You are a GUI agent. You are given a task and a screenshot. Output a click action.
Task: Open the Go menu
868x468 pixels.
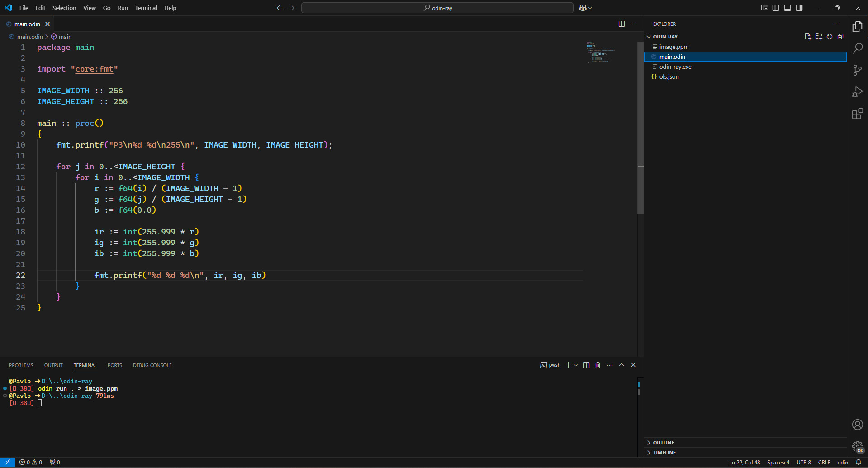point(107,8)
